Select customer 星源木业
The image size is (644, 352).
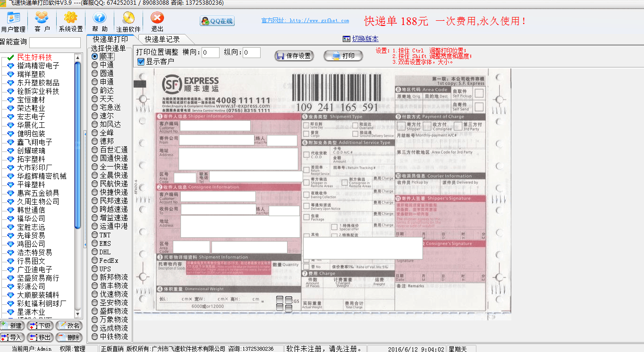(x=31, y=312)
